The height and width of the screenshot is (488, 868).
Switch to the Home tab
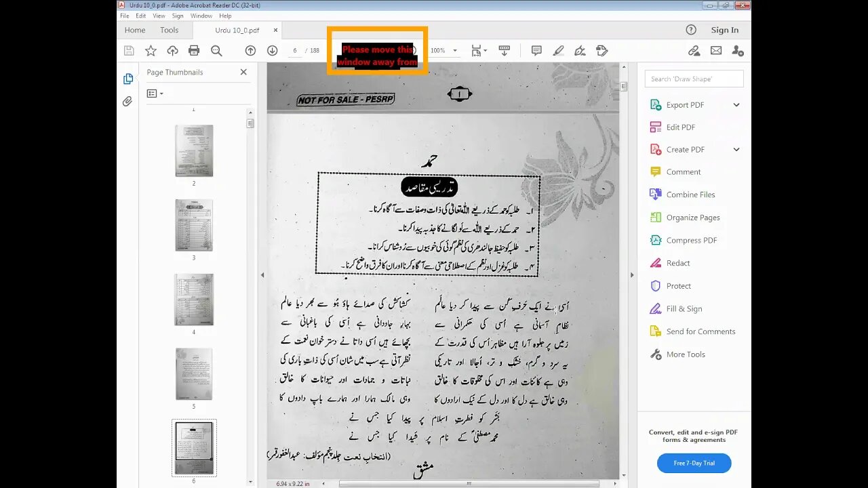coord(135,30)
